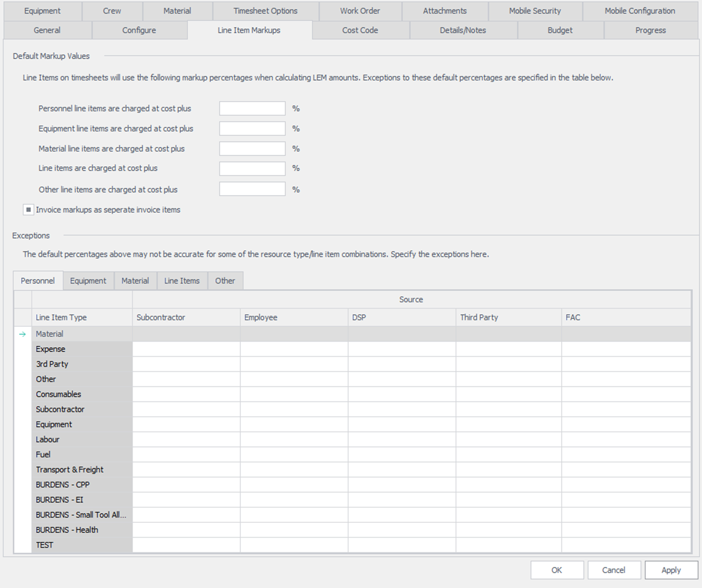Screen dimensions: 702x588
Task: Open the Timesheet Options tab
Action: coord(265,11)
